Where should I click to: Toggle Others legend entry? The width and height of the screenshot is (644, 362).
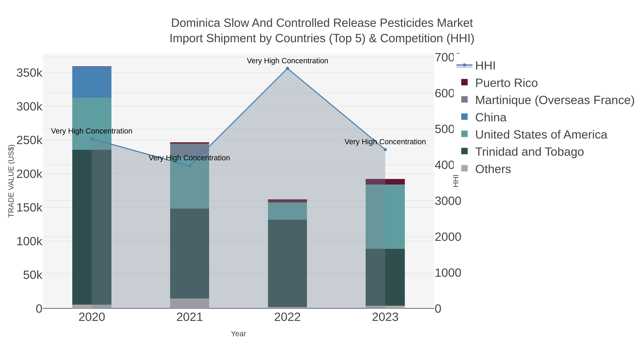(486, 169)
